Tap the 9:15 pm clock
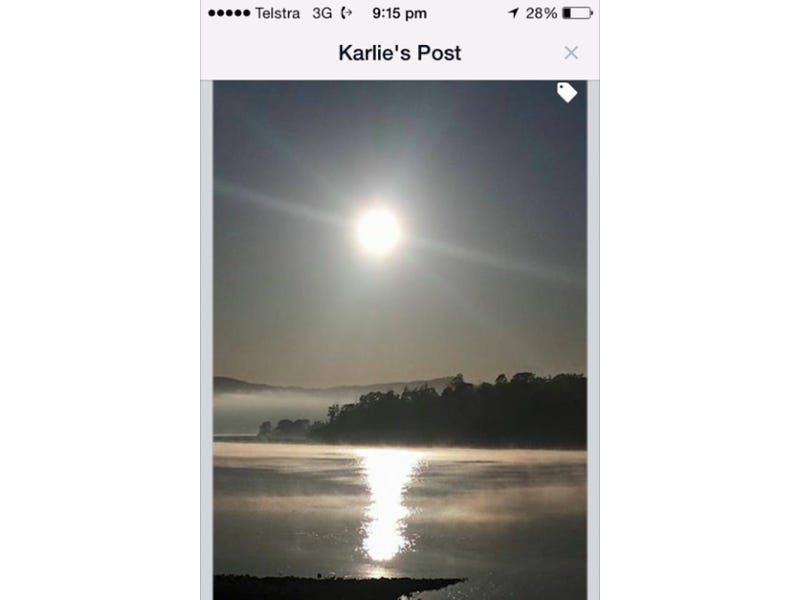Image resolution: width=800 pixels, height=600 pixels. [399, 13]
